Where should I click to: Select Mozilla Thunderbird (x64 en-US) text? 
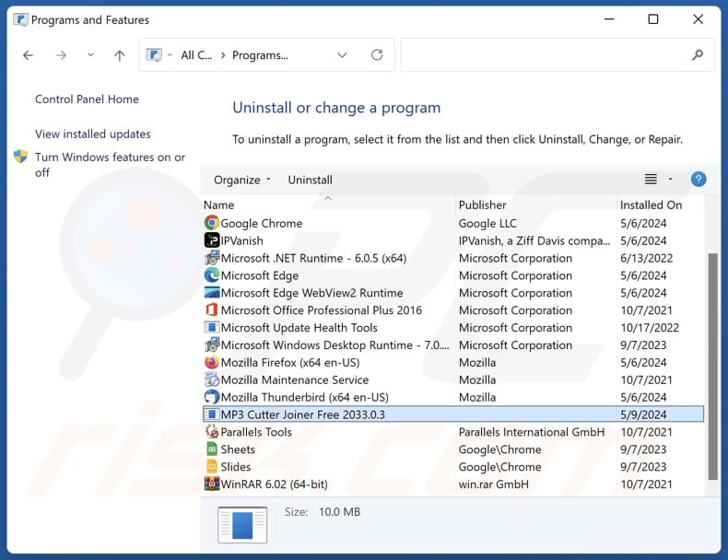point(305,398)
